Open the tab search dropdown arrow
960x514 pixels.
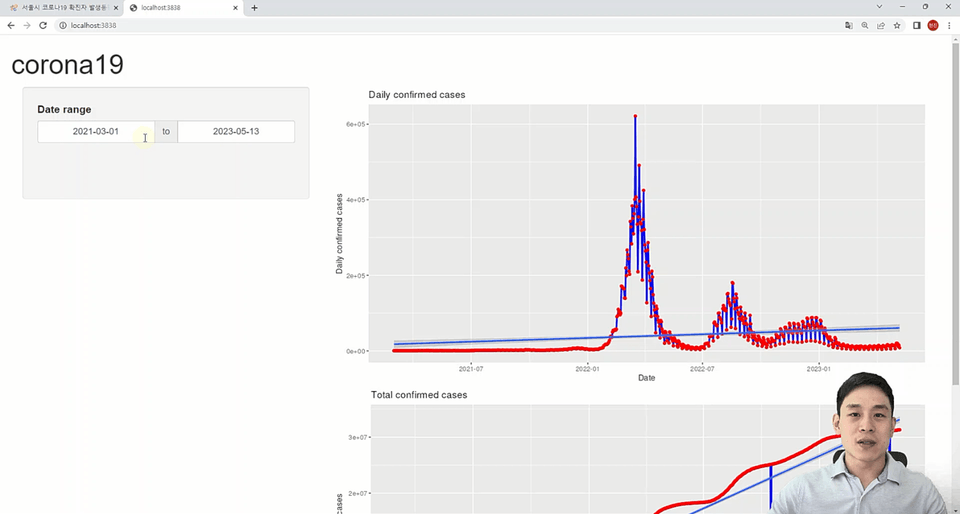[x=879, y=7]
